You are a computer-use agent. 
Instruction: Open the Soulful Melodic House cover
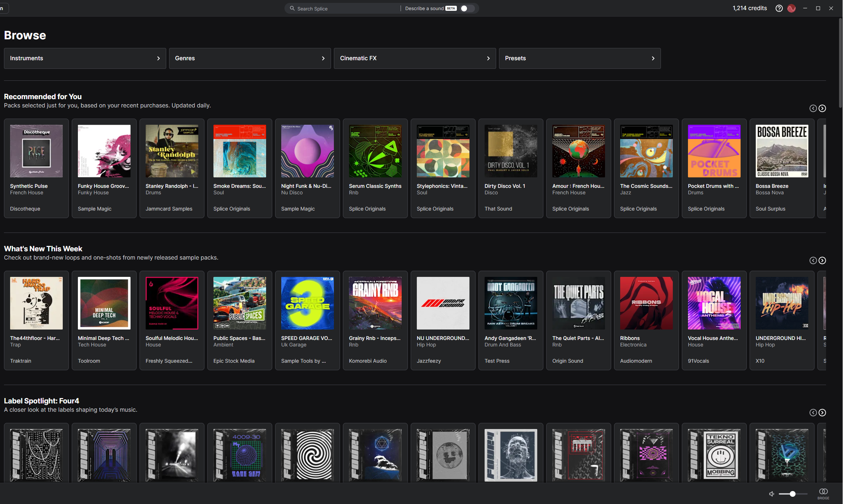(172, 303)
